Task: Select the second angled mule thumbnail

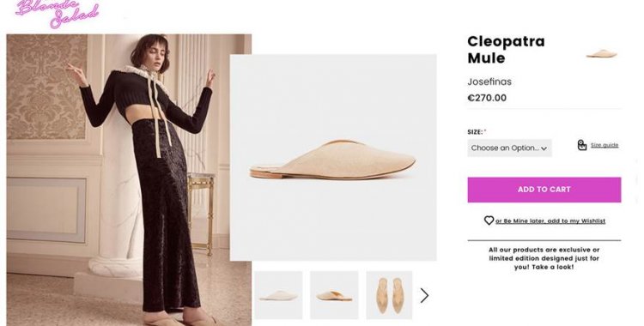Action: coord(334,295)
